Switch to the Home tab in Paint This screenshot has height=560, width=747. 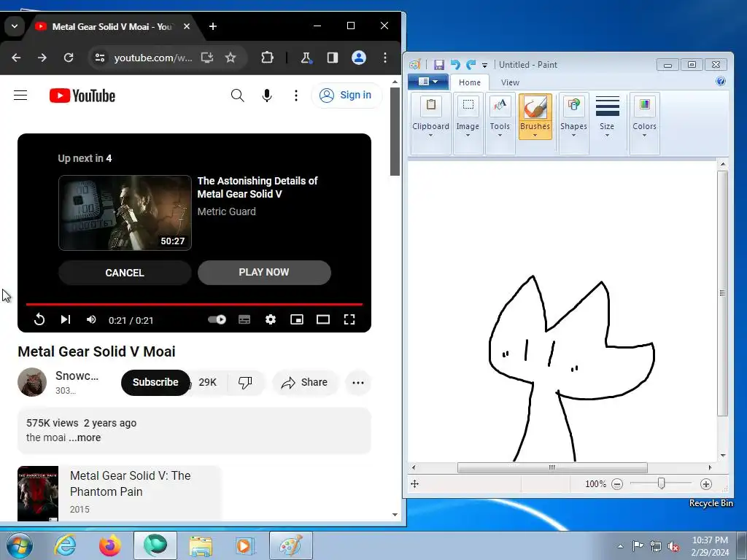(470, 82)
